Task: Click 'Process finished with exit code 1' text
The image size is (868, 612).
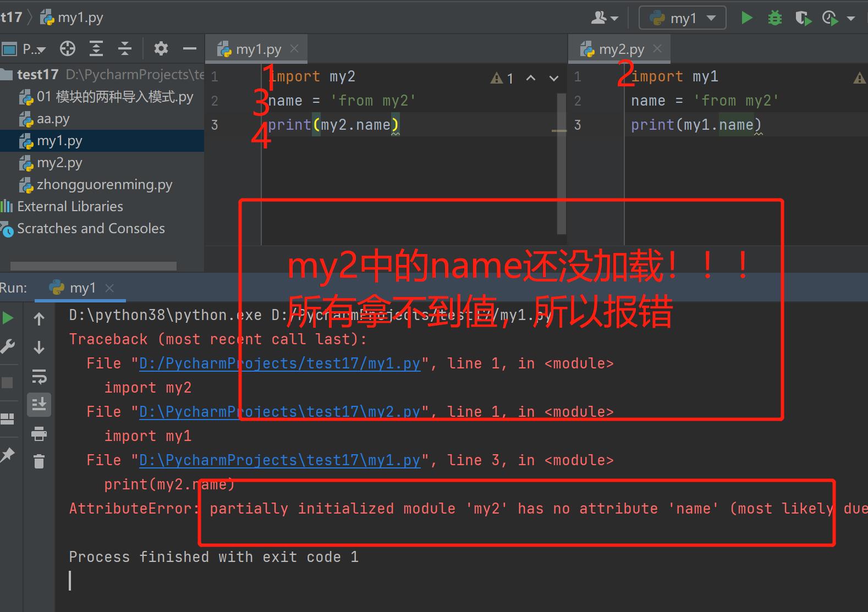Action: pyautogui.click(x=214, y=557)
